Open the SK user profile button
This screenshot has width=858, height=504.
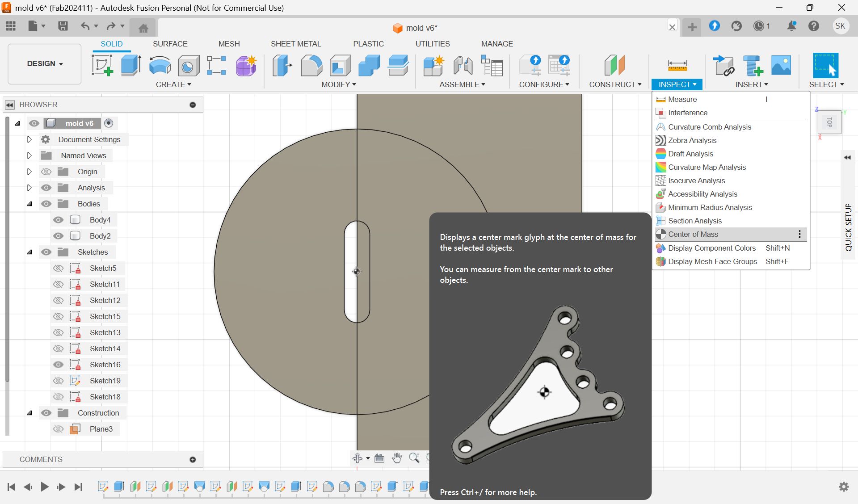(840, 26)
